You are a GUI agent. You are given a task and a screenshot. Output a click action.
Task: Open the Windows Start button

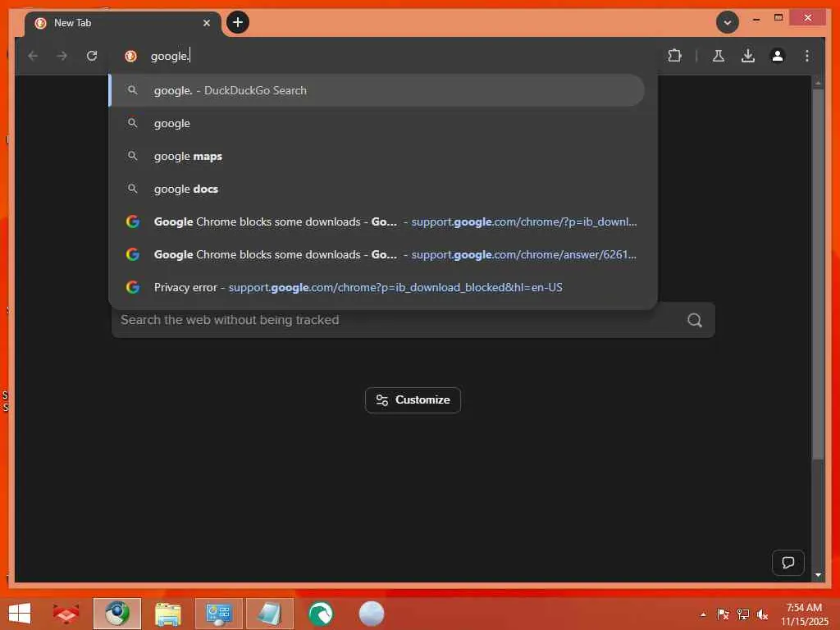[x=20, y=614]
